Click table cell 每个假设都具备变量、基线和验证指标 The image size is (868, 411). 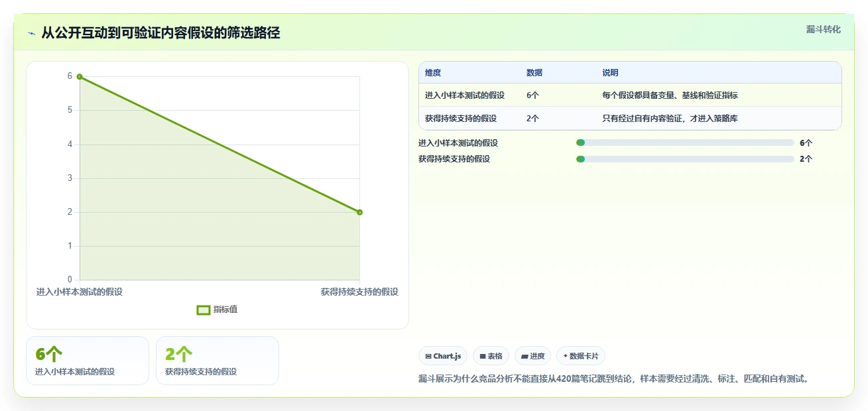(x=670, y=95)
